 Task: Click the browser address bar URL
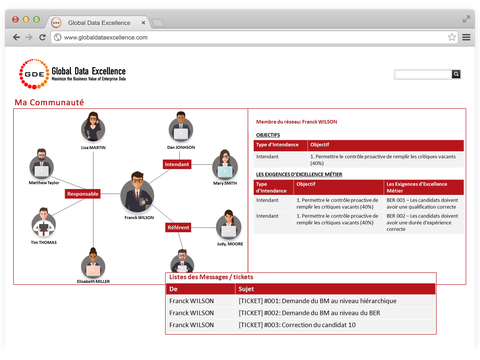(106, 37)
